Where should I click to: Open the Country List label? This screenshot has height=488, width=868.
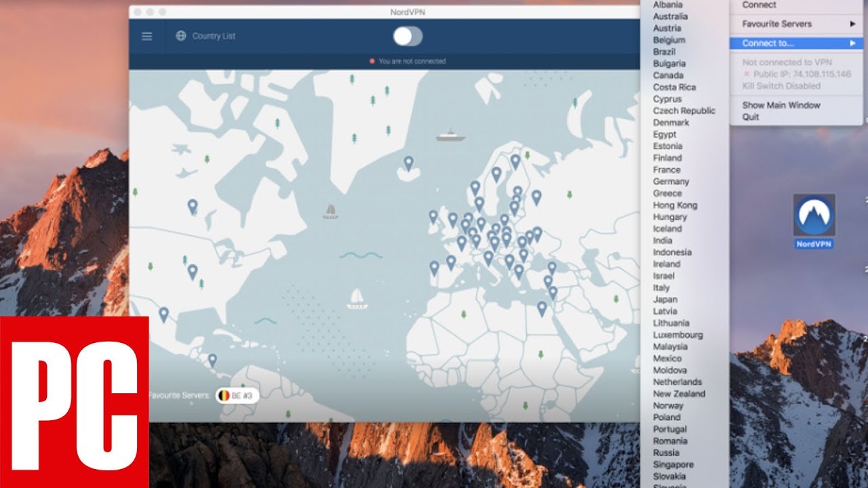[x=214, y=36]
